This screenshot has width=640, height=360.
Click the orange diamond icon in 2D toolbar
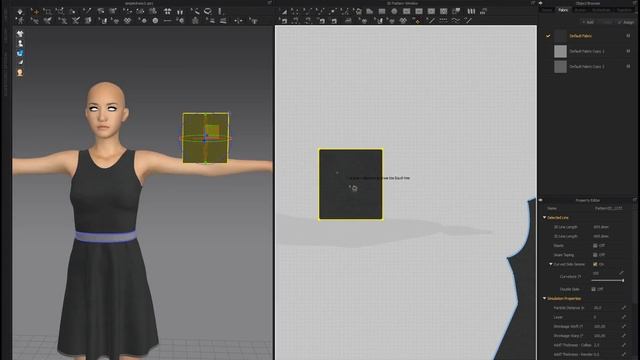(x=418, y=21)
